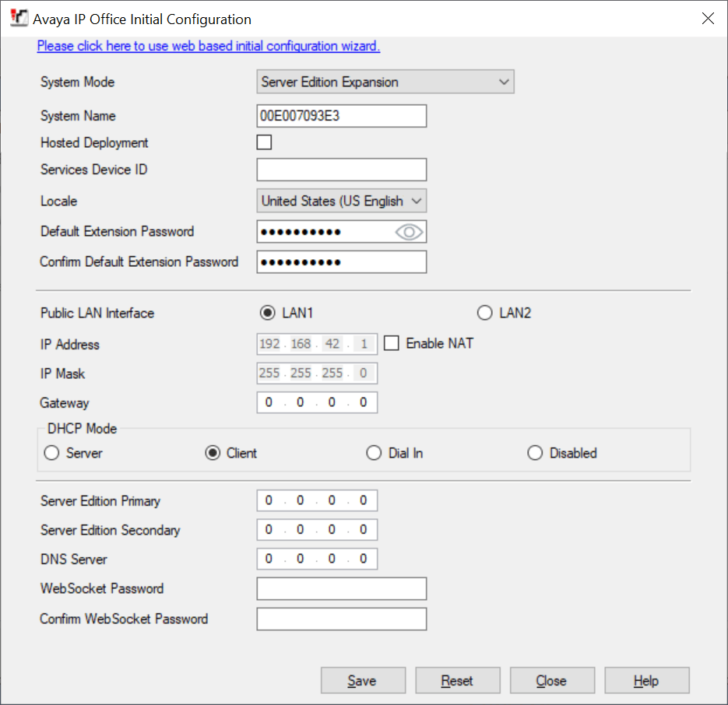Focus the Server Edition Secondary address field
This screenshot has width=728, height=705.
click(x=317, y=530)
